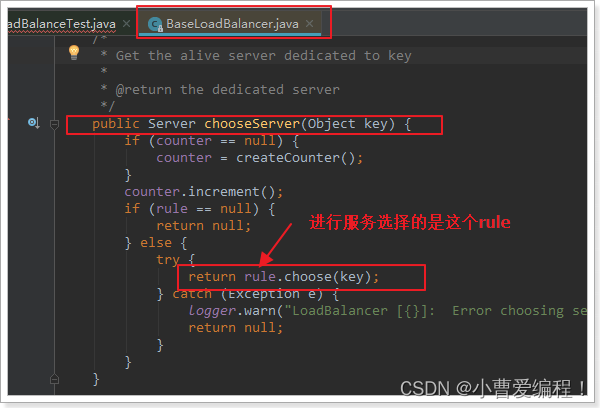Image resolution: width=600 pixels, height=408 pixels.
Task: Click the Server return type
Action: (x=172, y=124)
